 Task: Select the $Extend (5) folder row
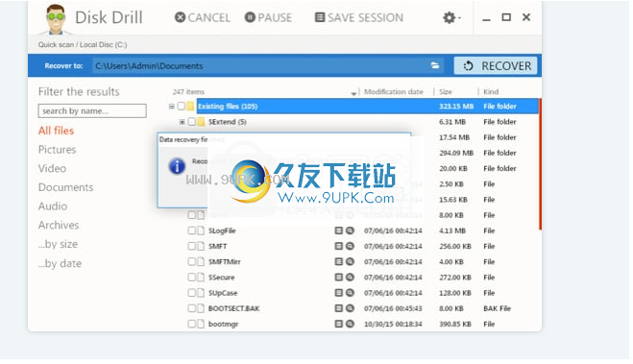point(358,121)
